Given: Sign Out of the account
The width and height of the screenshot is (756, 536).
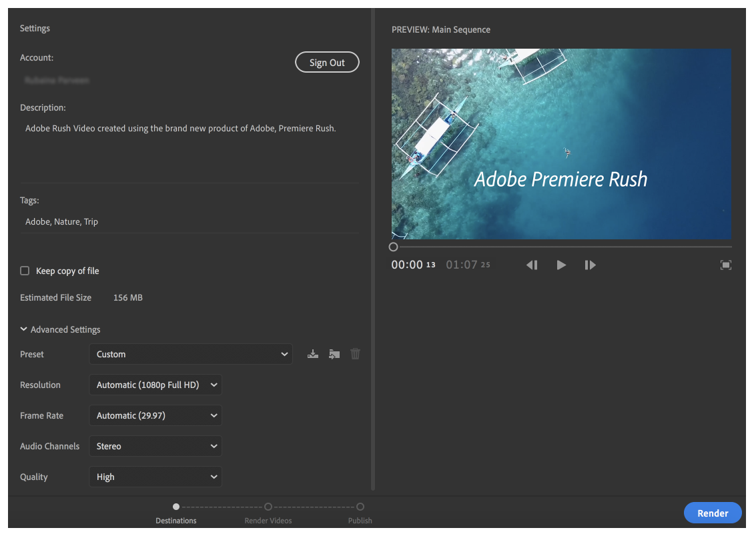Looking at the screenshot, I should click(327, 62).
